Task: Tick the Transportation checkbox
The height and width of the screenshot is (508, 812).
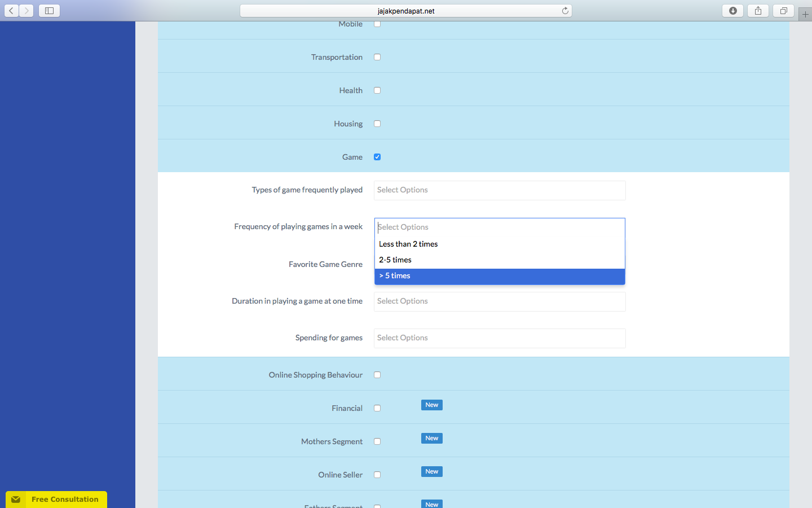Action: pyautogui.click(x=377, y=57)
